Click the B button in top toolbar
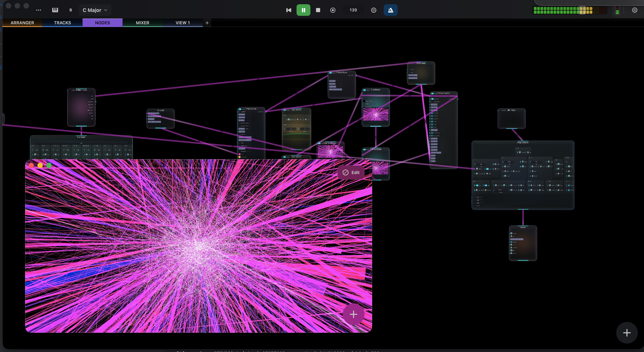Image resolution: width=644 pixels, height=352 pixels. 71,10
